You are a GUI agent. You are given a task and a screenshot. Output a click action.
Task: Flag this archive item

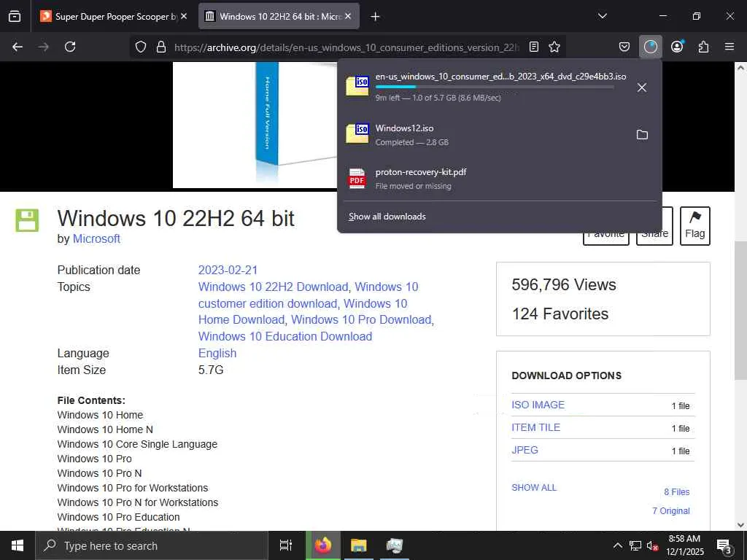pos(694,226)
